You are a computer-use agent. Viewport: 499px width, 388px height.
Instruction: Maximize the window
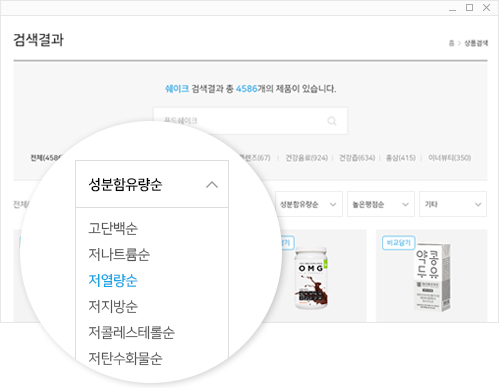coord(469,8)
